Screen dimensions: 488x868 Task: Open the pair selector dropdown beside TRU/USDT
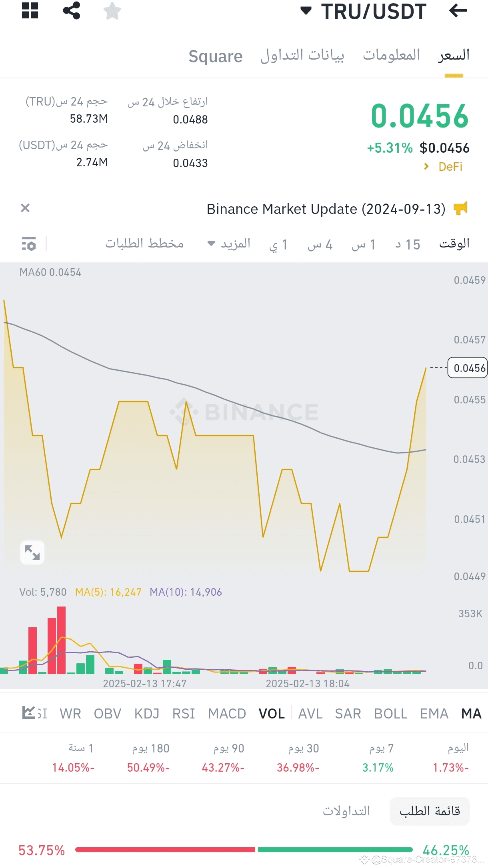307,11
